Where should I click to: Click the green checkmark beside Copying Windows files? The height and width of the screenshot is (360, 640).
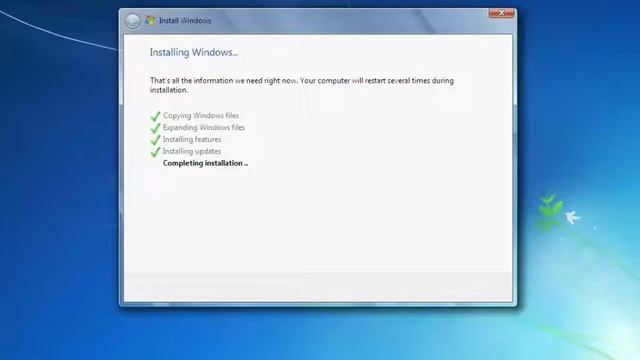[155, 116]
